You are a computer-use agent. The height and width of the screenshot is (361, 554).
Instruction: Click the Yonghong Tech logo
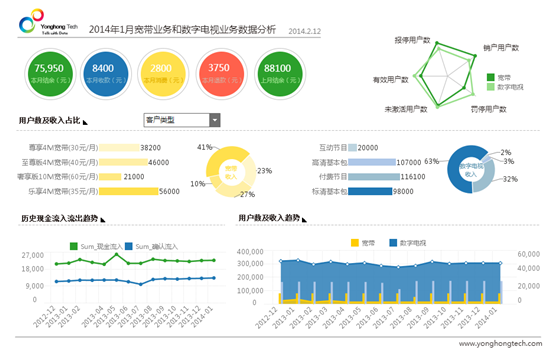point(48,22)
